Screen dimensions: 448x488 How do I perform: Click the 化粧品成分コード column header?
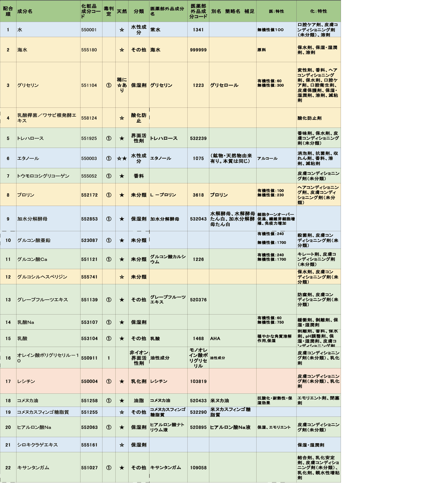pos(91,11)
